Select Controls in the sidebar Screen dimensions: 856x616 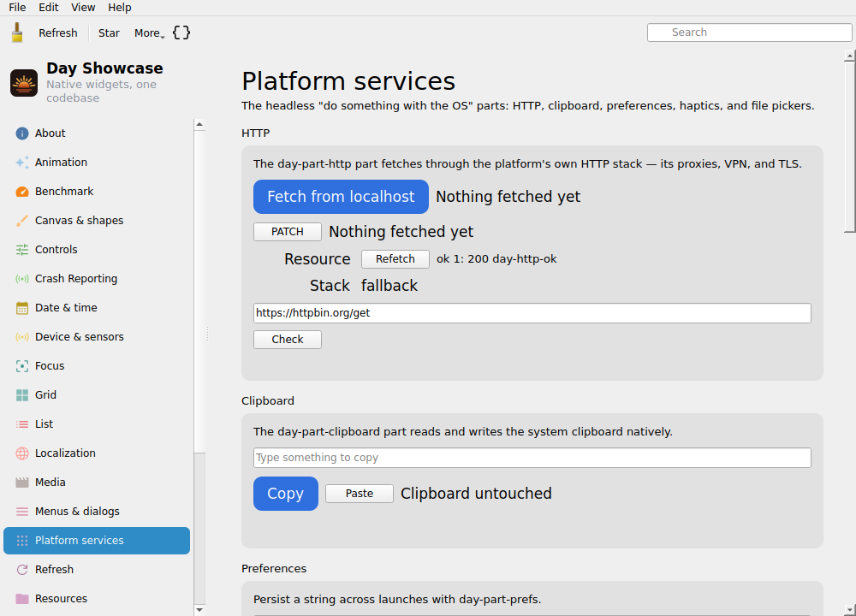coord(97,249)
